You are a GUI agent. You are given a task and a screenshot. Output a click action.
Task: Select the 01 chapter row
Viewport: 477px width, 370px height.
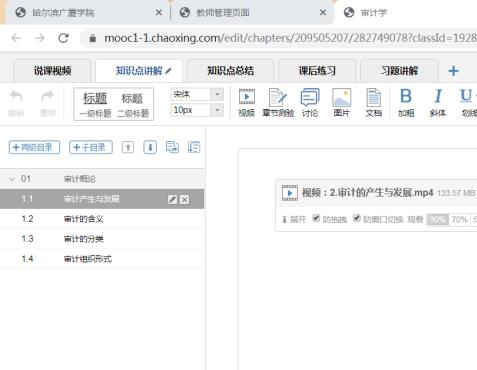[102, 179]
